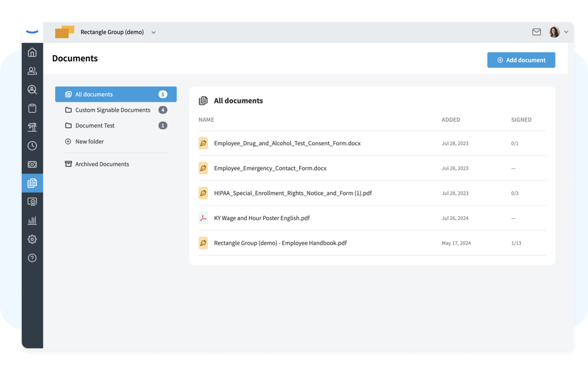Click the plus icon beside New folder
This screenshot has width=588, height=378.
(x=68, y=142)
